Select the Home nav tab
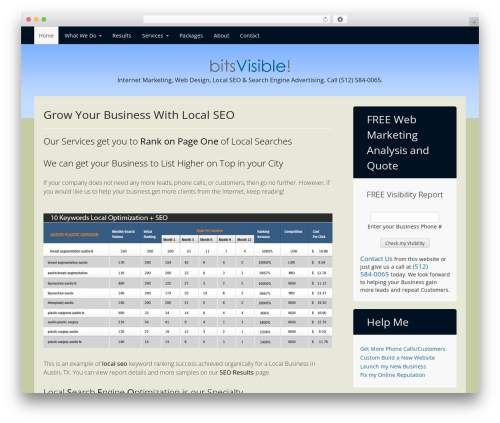 pyautogui.click(x=46, y=35)
